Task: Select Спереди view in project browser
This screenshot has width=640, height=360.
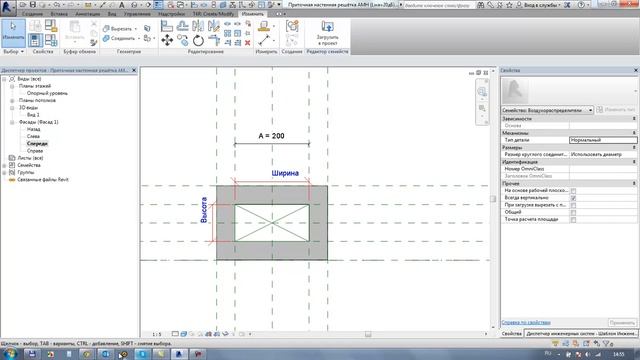Action: (x=37, y=144)
